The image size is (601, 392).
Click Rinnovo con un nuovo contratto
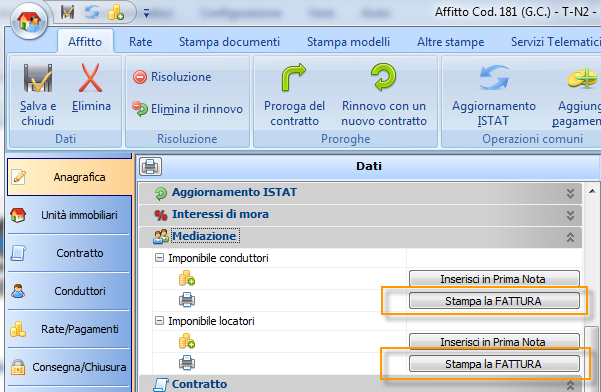(384, 94)
